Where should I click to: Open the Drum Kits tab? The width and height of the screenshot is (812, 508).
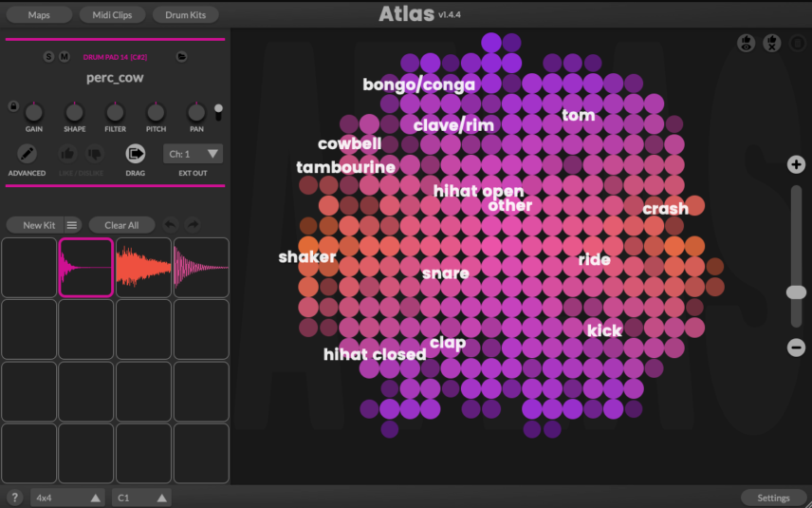pyautogui.click(x=185, y=14)
